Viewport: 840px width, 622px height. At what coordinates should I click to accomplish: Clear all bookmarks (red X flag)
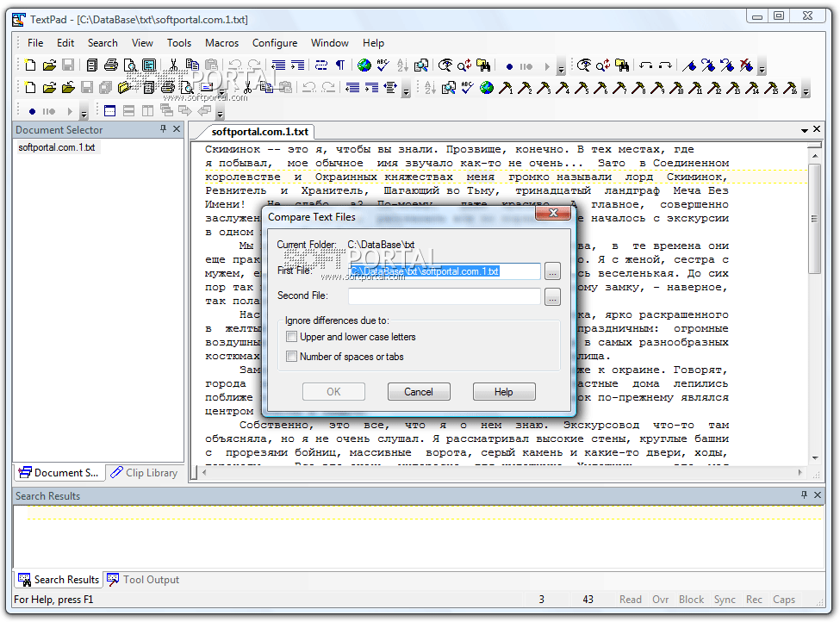pyautogui.click(x=746, y=65)
